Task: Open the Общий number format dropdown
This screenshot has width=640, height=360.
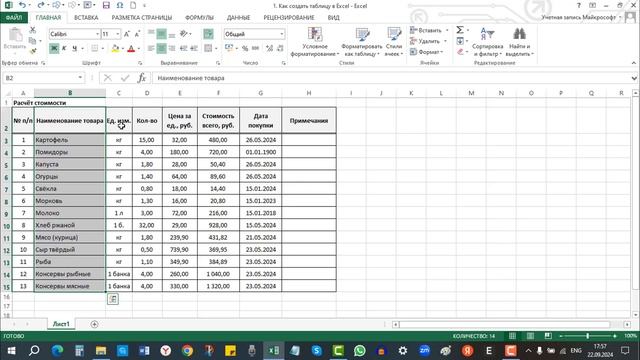Action: [x=282, y=34]
